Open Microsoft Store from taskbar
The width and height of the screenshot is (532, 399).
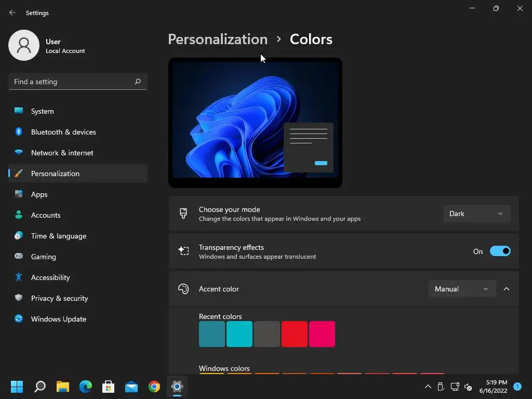point(108,387)
